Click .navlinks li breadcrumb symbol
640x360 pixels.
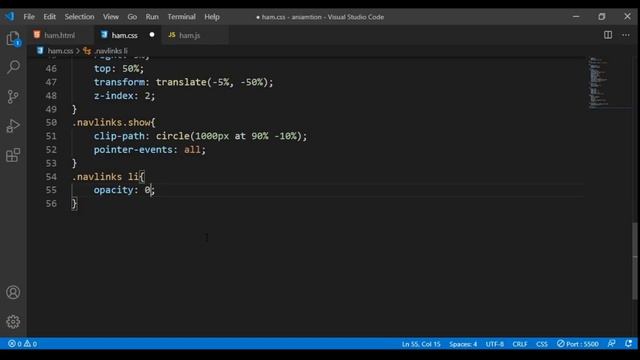coord(111,51)
